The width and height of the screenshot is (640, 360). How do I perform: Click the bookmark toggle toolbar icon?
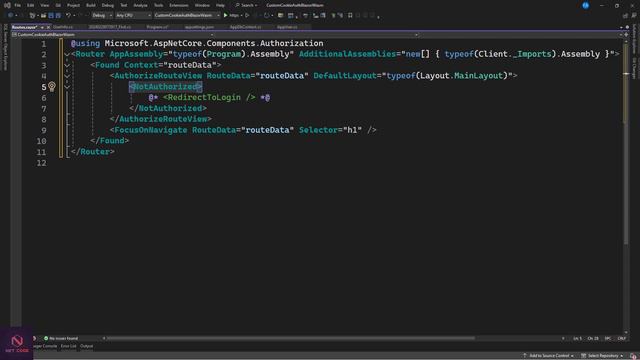[350, 16]
